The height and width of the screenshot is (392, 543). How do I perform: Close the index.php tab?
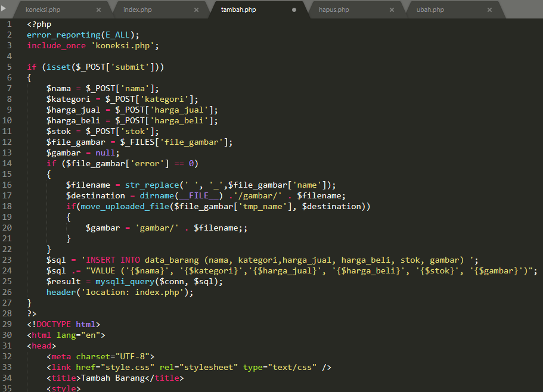tap(196, 10)
